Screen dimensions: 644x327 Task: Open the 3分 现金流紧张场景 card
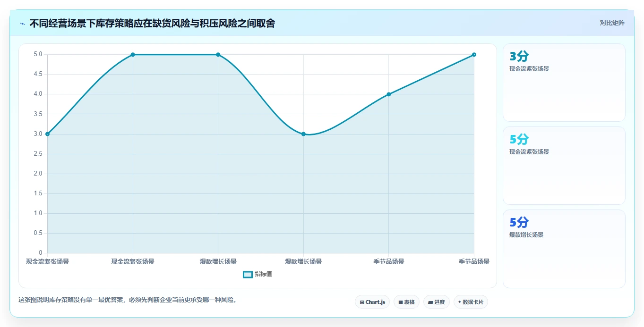[x=564, y=83]
